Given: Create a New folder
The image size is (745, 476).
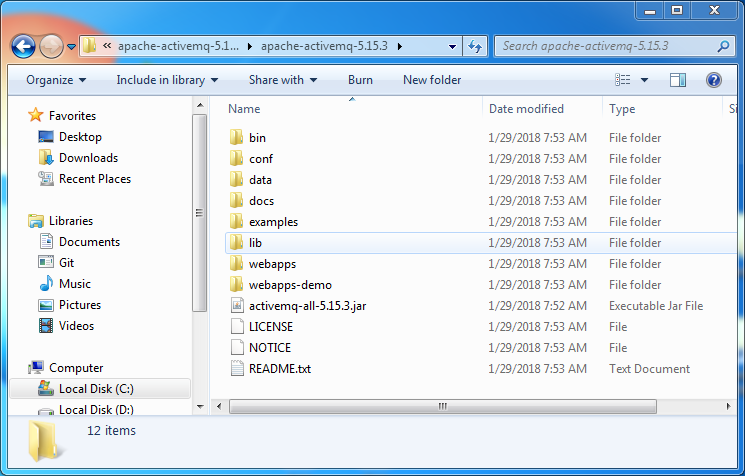Looking at the screenshot, I should tap(432, 80).
